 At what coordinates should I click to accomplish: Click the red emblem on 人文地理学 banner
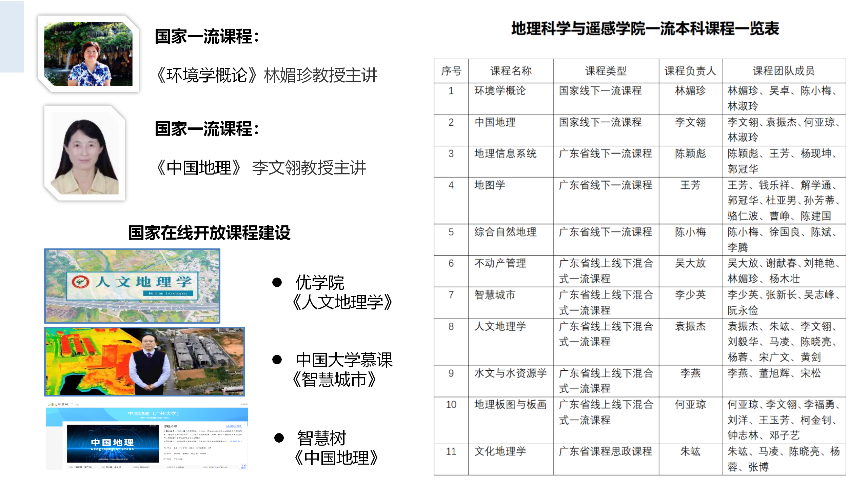click(x=80, y=282)
